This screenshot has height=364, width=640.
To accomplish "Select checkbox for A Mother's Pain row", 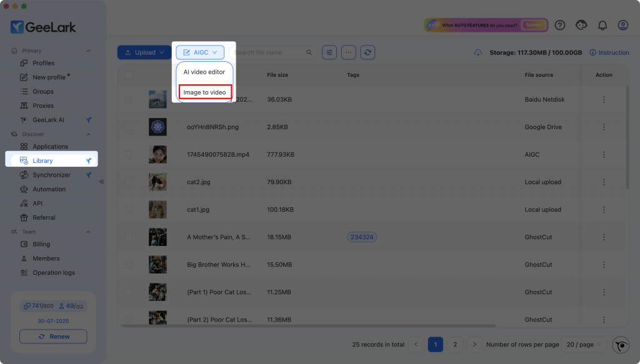I will click(129, 237).
